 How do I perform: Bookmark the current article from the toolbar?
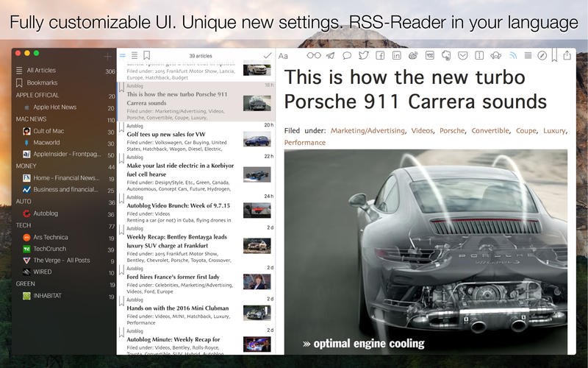coord(554,54)
